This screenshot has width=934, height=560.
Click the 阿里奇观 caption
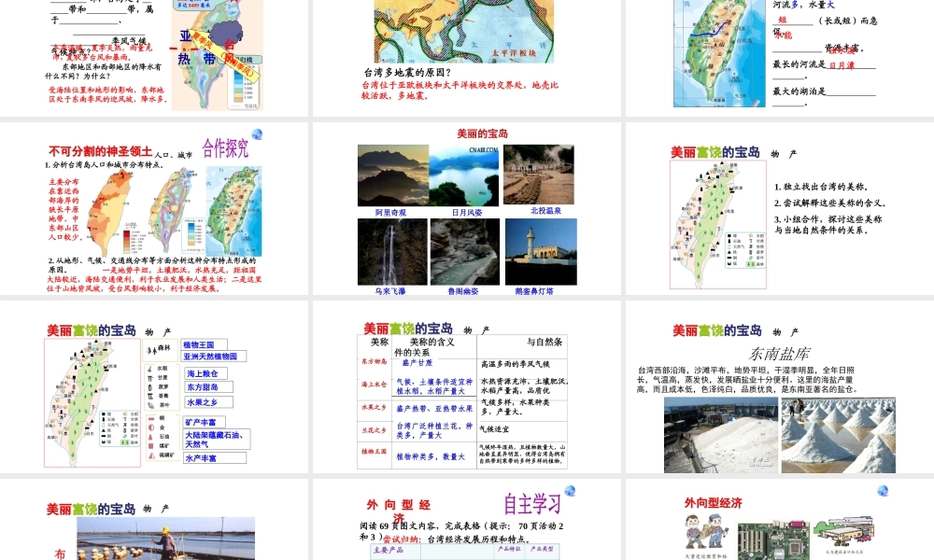pyautogui.click(x=390, y=213)
